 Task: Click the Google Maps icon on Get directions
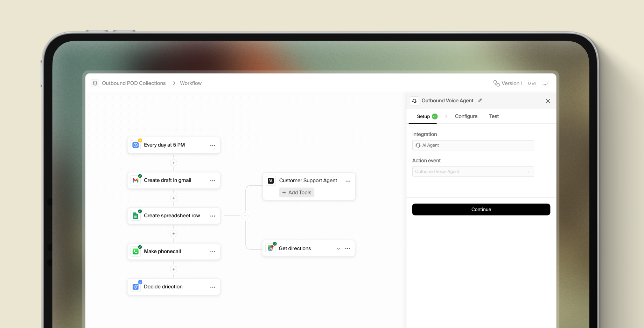tap(271, 248)
